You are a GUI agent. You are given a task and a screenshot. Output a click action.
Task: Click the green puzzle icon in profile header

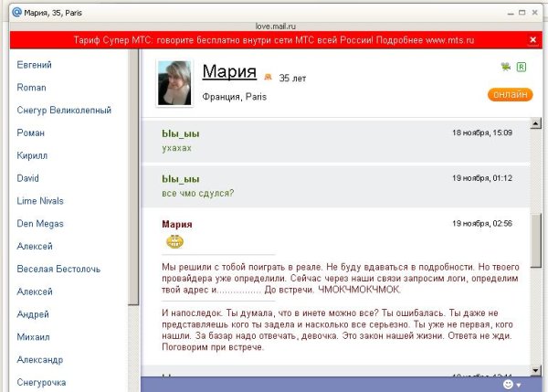point(505,67)
